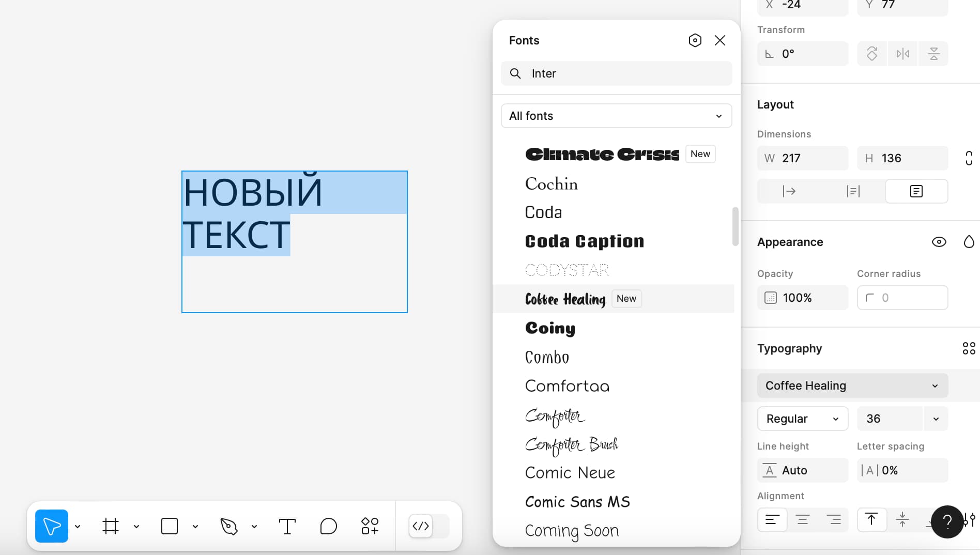The height and width of the screenshot is (555, 980).
Task: Choose Combo font
Action: tap(614, 357)
